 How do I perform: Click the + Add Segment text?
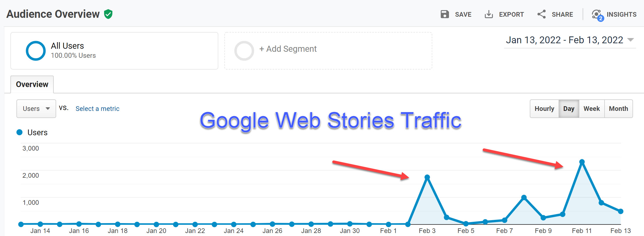tap(288, 49)
